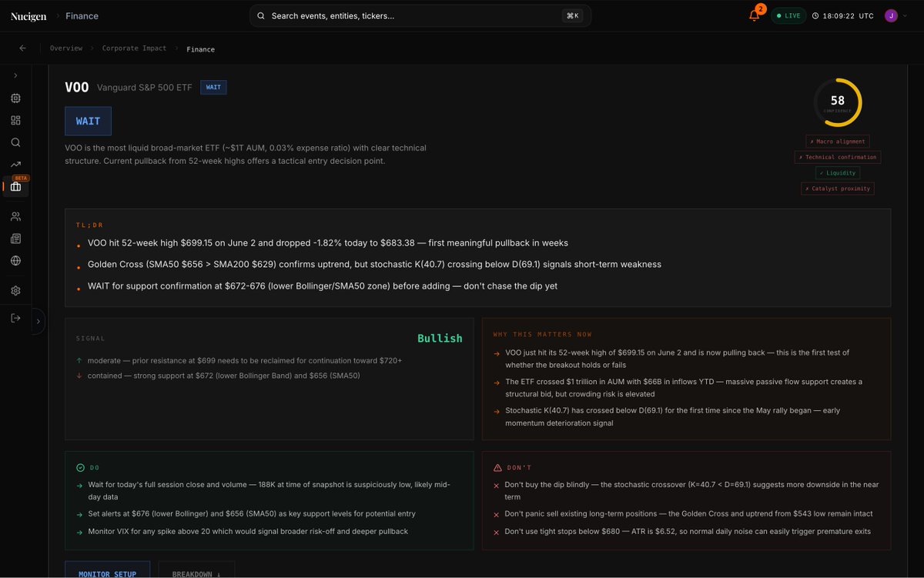This screenshot has height=578, width=924.
Task: Open the dashboard grid icon in sidebar
Action: pyautogui.click(x=15, y=120)
